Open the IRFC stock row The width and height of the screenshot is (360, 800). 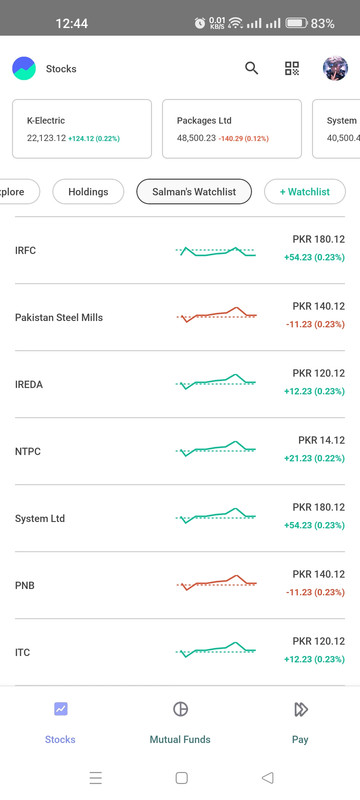coord(180,250)
